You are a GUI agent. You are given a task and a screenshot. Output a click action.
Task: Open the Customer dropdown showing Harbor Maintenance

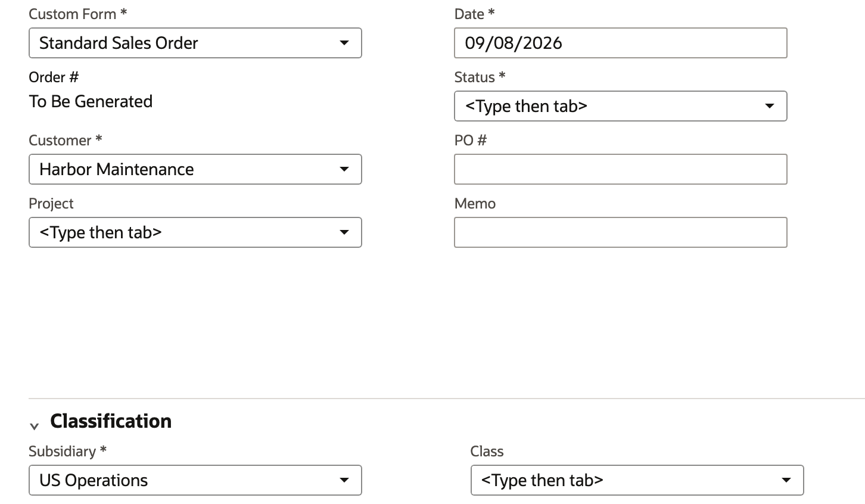tap(195, 169)
